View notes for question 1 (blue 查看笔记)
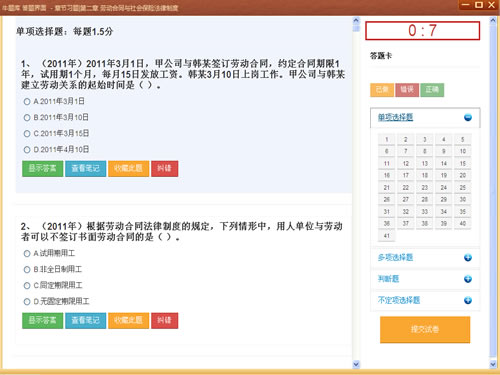500x375 pixels. (x=85, y=168)
